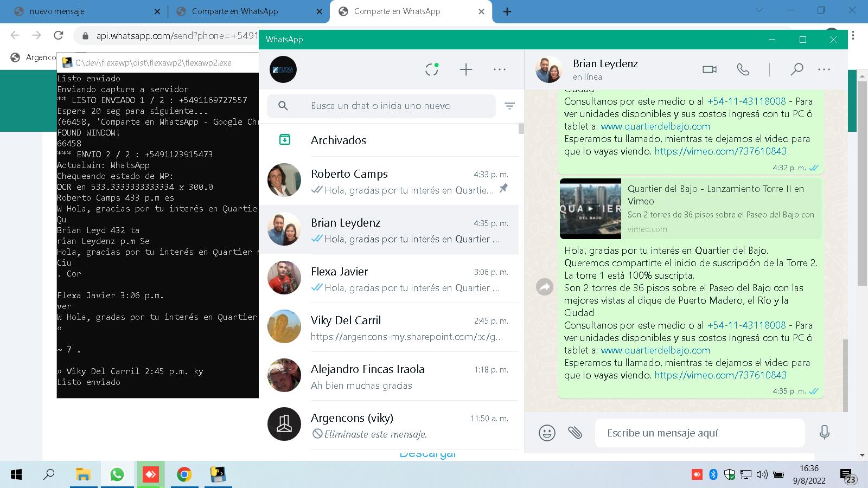868x488 pixels.
Task: Open the Archivados archive icon
Action: [x=285, y=140]
